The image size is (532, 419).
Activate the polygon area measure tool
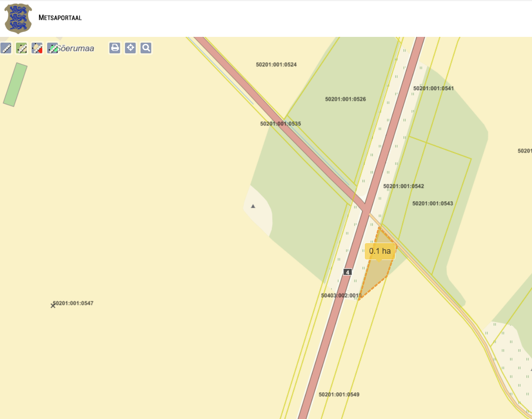(21, 48)
